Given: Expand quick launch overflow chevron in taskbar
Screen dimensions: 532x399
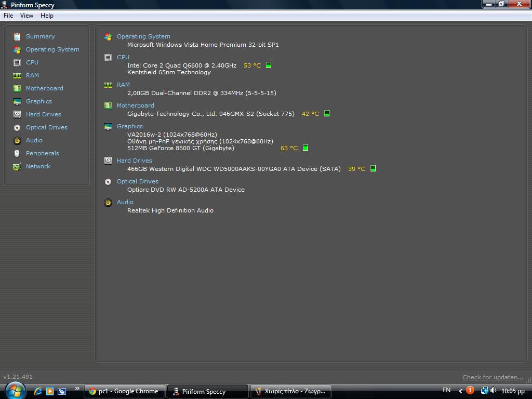Looking at the screenshot, I should (77, 388).
